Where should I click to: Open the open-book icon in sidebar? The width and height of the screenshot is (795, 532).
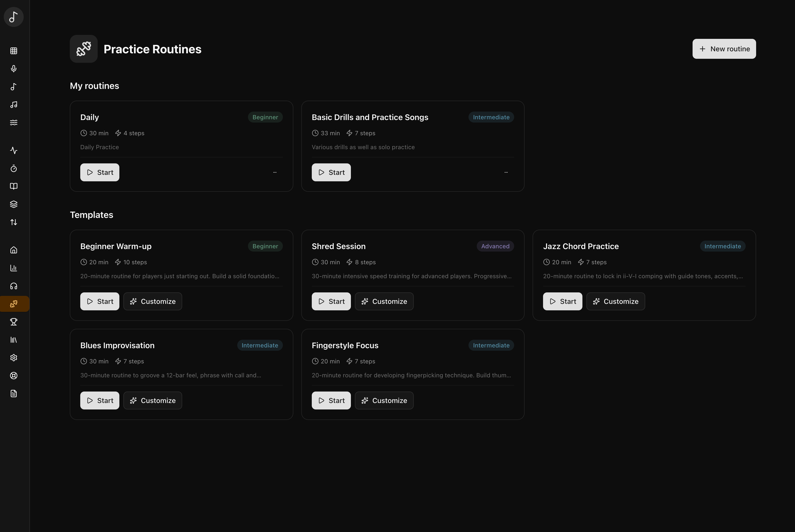pyautogui.click(x=13, y=186)
